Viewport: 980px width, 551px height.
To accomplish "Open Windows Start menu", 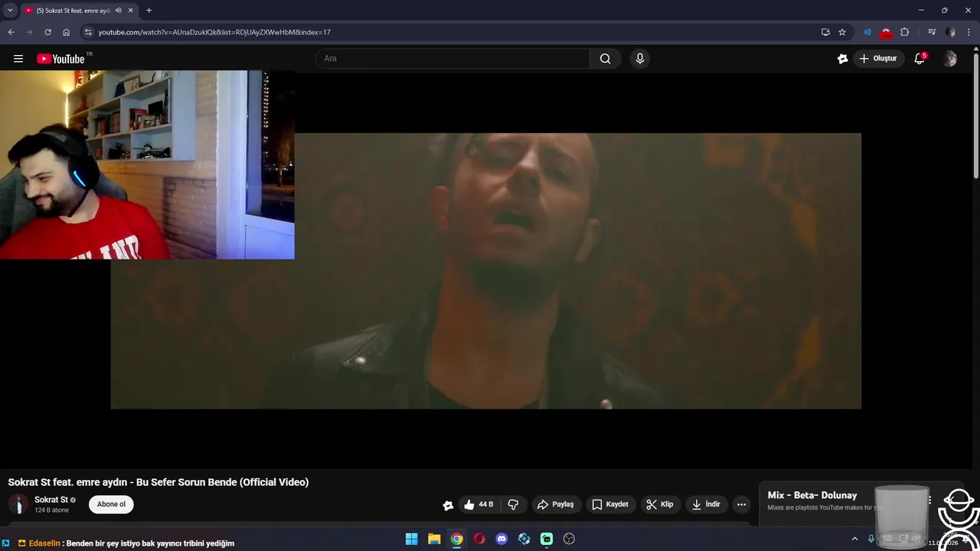I will click(x=411, y=539).
